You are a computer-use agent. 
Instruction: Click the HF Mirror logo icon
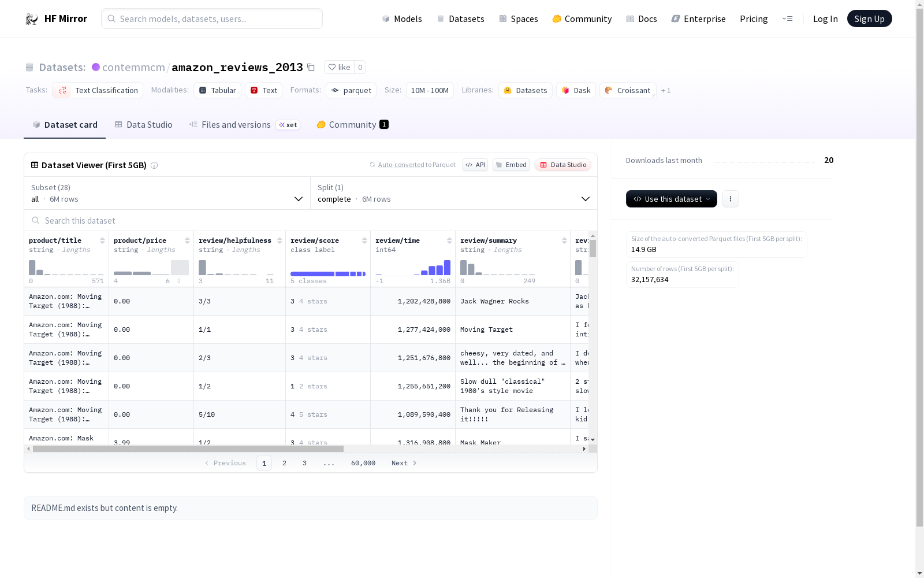point(31,19)
